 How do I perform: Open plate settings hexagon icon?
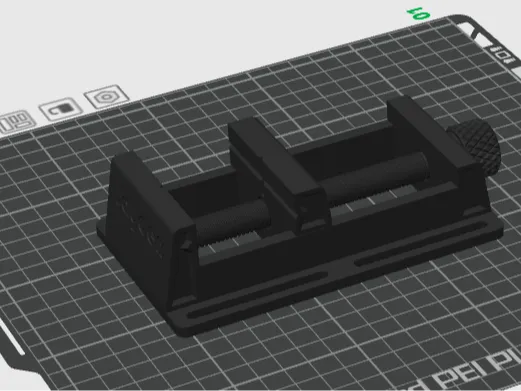pyautogui.click(x=106, y=97)
